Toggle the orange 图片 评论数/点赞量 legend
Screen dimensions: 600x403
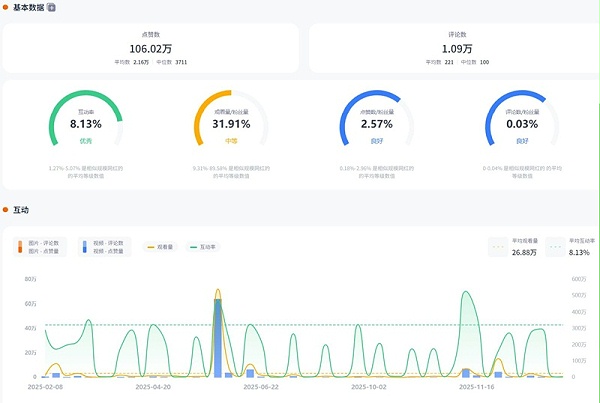pos(40,247)
